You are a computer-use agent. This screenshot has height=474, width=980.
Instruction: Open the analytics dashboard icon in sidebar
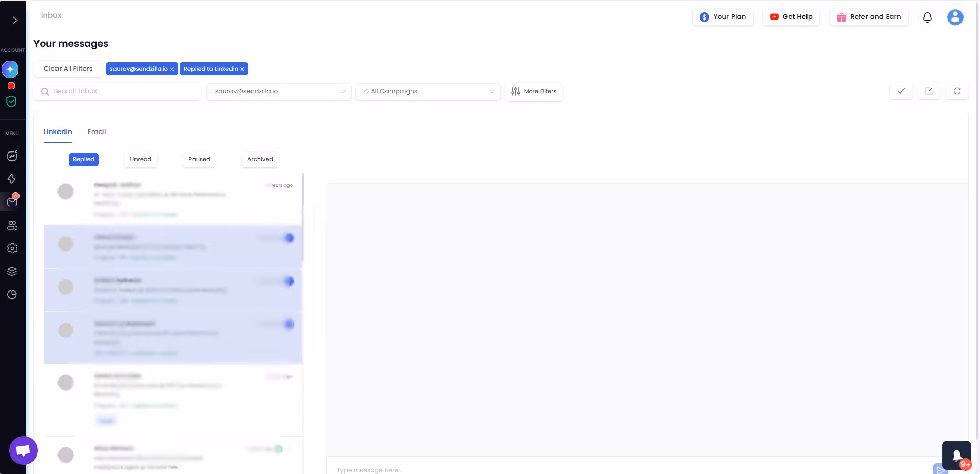pyautogui.click(x=12, y=156)
